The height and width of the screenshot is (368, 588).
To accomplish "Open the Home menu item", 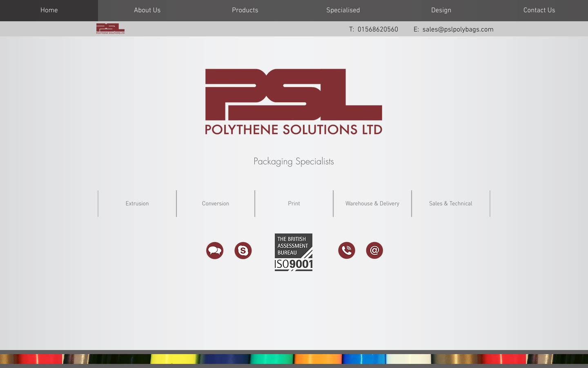I will 49,10.
